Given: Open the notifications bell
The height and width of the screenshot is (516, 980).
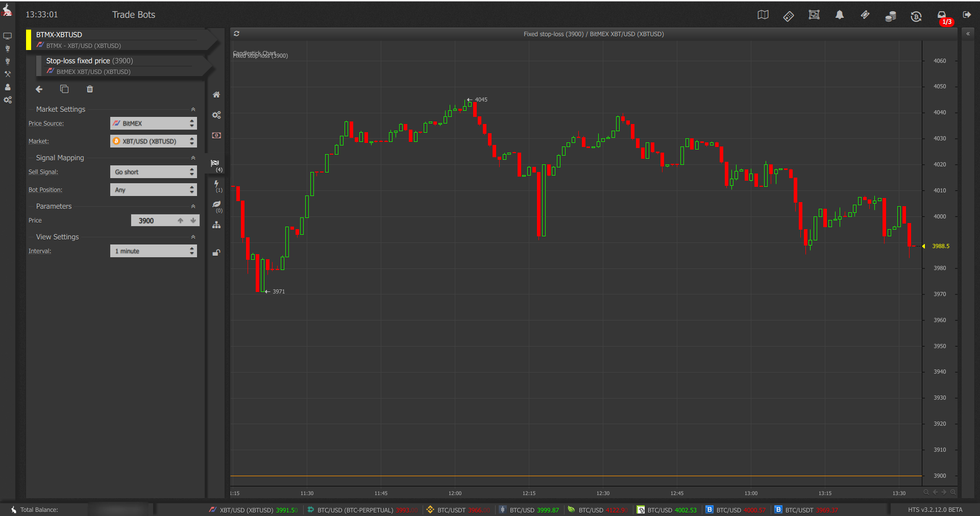Looking at the screenshot, I should [839, 15].
